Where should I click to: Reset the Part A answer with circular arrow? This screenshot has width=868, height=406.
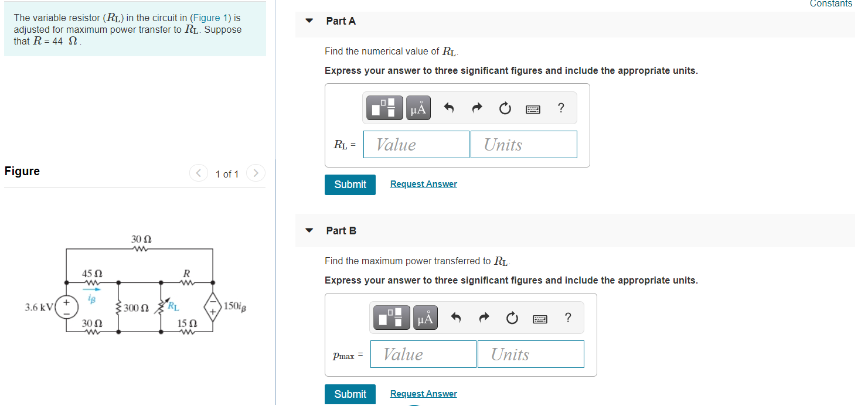click(x=505, y=108)
